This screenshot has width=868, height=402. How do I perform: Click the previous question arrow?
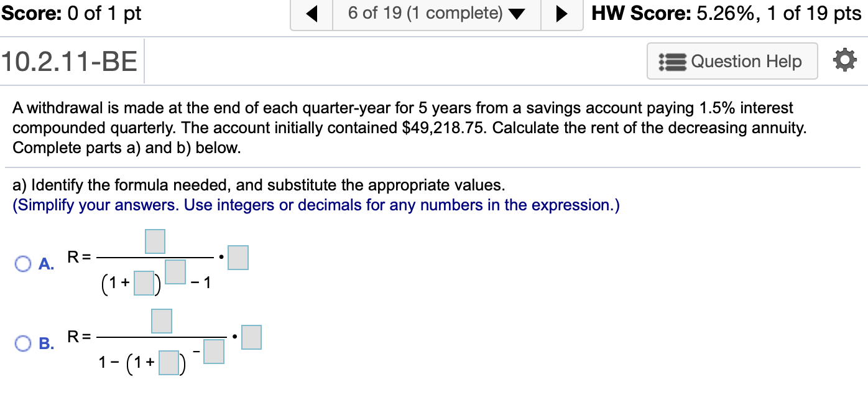[312, 14]
